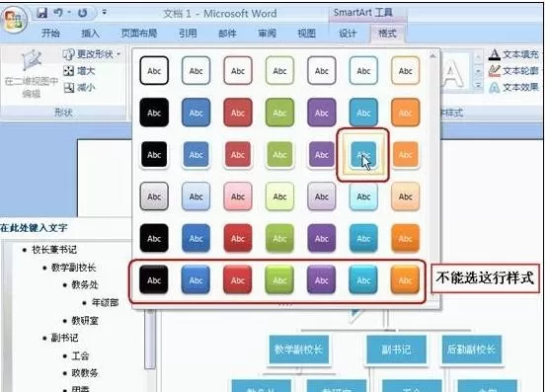Image resolution: width=550 pixels, height=392 pixels.
Task: Click 副书记 box in diagram
Action: tap(396, 350)
